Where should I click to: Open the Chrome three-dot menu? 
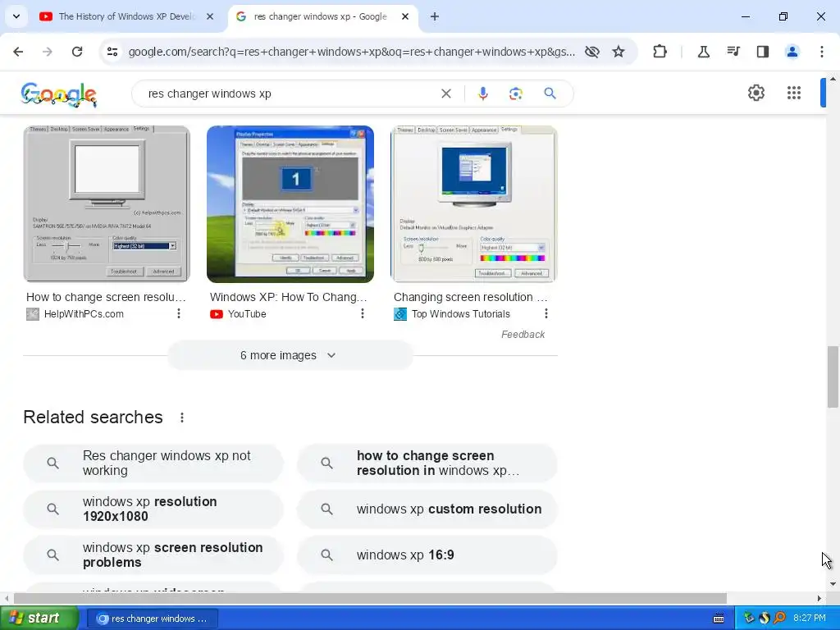[822, 52]
